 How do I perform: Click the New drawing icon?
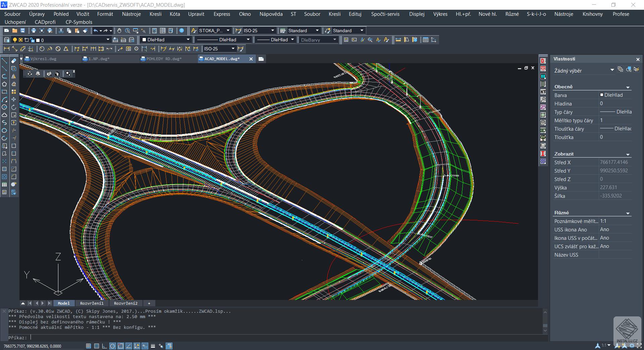pyautogui.click(x=6, y=31)
